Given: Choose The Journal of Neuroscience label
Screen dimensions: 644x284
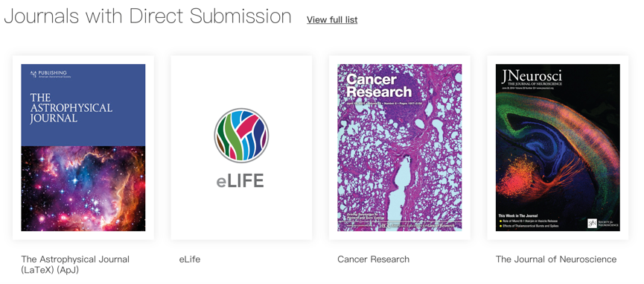Looking at the screenshot, I should pos(556,259).
